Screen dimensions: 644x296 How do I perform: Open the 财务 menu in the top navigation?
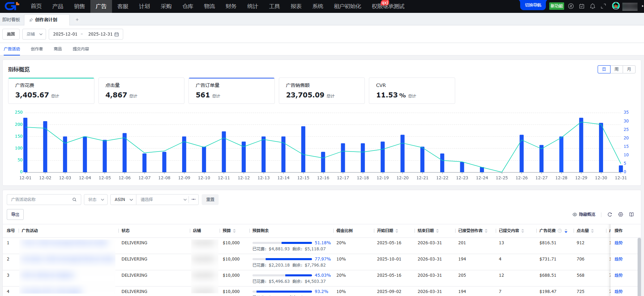231,6
